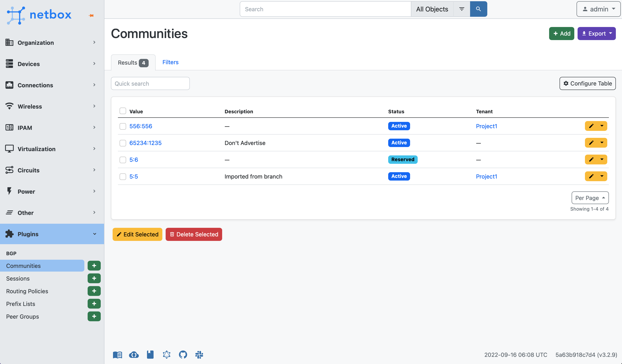Click the pencil edit icon for 556:556
The image size is (622, 364).
tap(591, 126)
